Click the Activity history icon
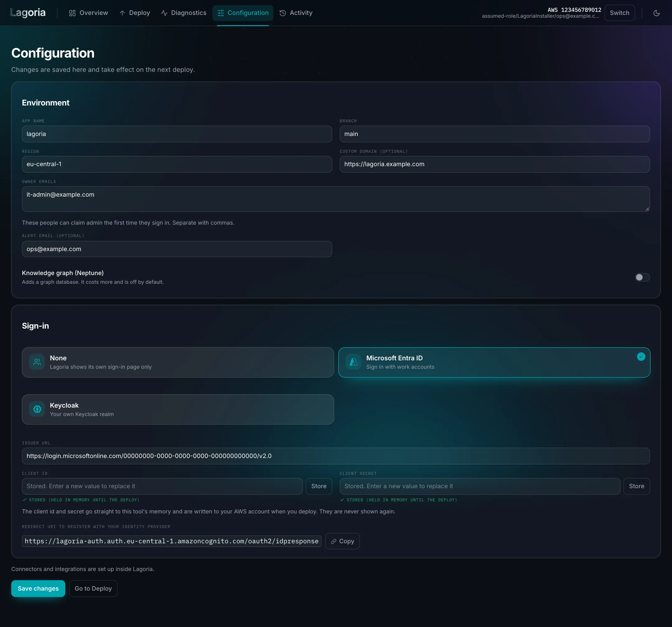 pyautogui.click(x=282, y=13)
